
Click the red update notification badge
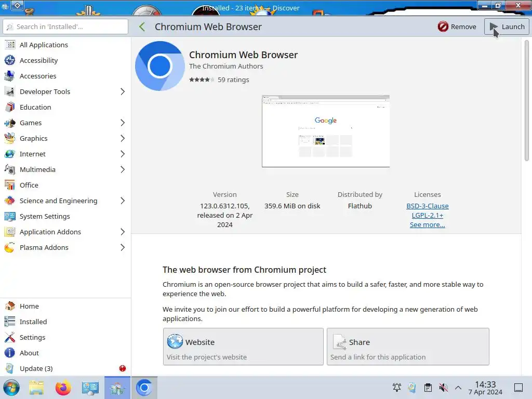point(123,368)
